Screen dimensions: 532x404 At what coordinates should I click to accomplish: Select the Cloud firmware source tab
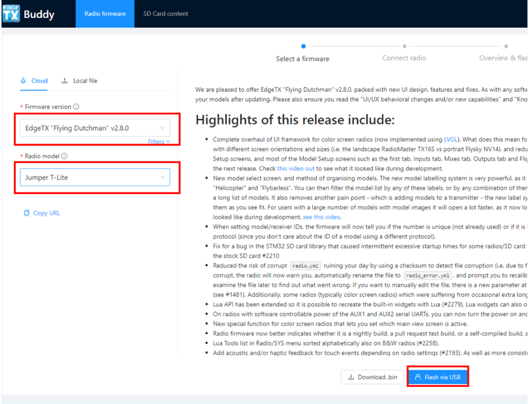34,81
